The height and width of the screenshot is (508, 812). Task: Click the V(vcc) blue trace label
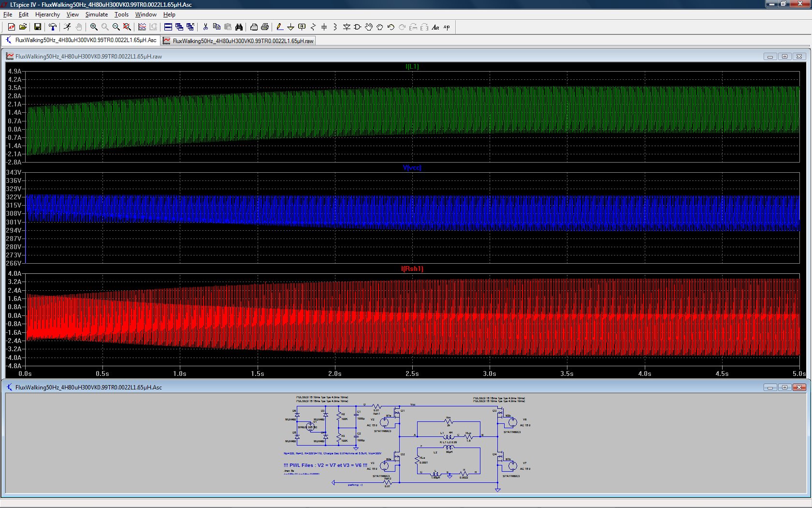[412, 168]
